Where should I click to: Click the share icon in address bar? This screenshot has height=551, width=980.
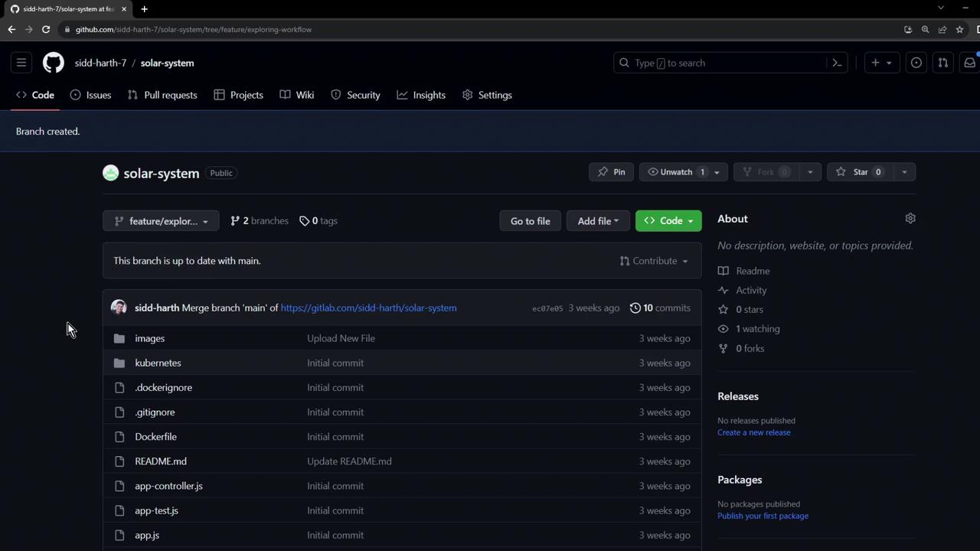[942, 29]
